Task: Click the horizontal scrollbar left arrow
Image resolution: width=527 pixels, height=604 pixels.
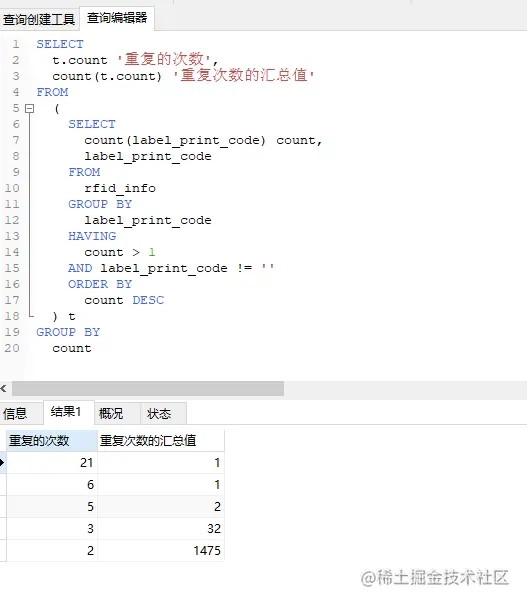Action: coord(4,388)
